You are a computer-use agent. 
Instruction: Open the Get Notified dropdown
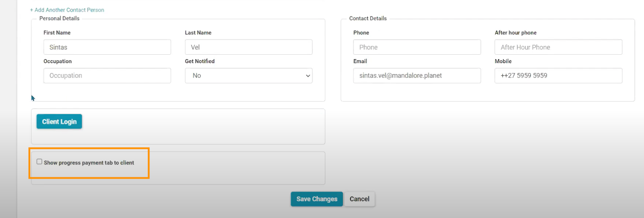pyautogui.click(x=248, y=76)
